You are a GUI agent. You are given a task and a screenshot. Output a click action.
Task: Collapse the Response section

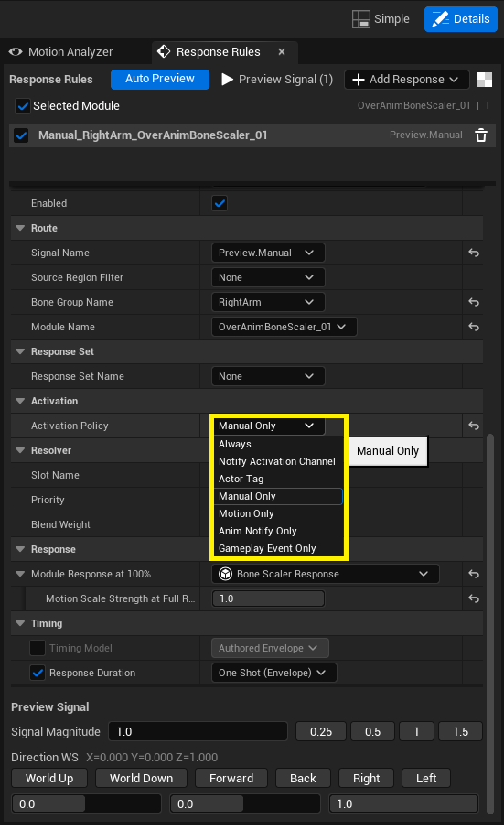click(20, 549)
